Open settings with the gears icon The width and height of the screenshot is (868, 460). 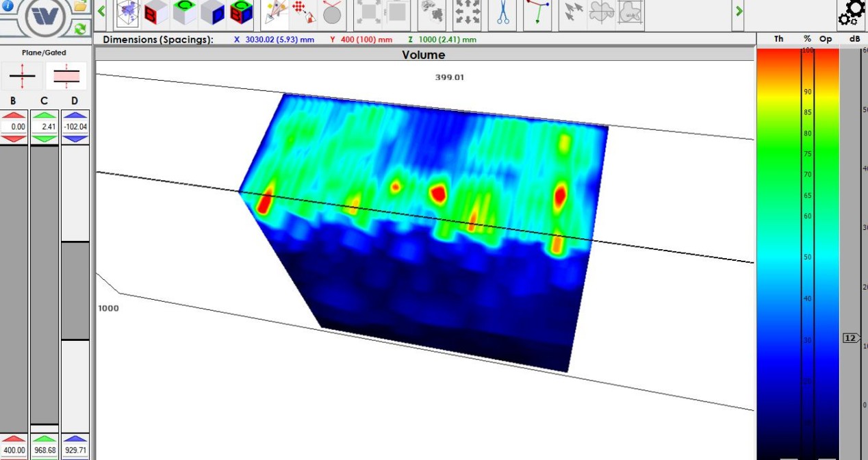pyautogui.click(x=852, y=14)
